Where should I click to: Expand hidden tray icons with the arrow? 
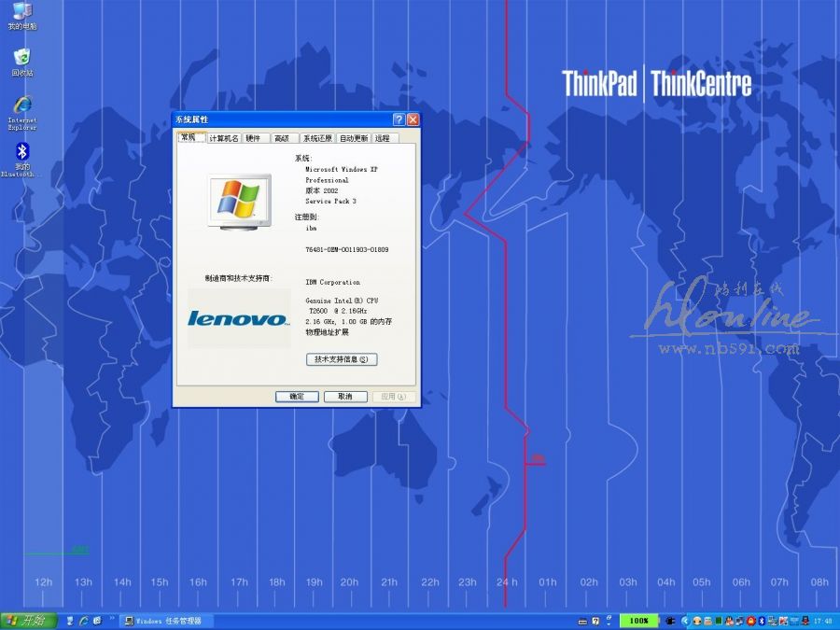coord(685,621)
